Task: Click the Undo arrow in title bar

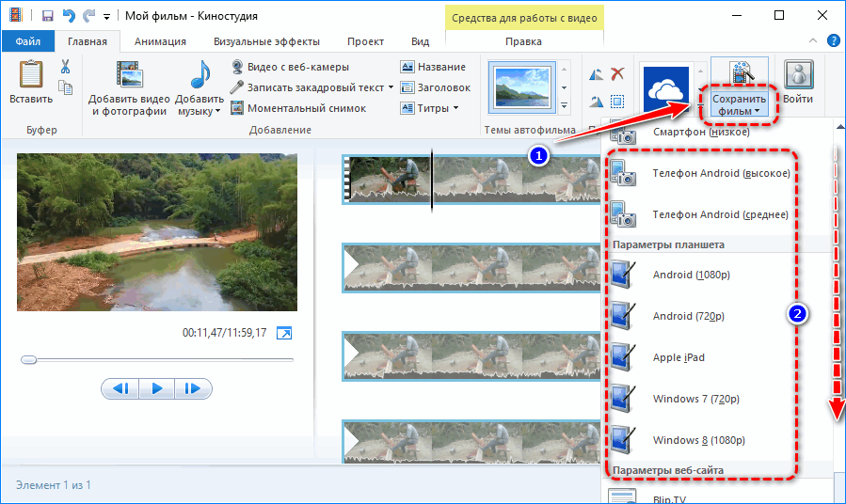Action: coord(69,16)
